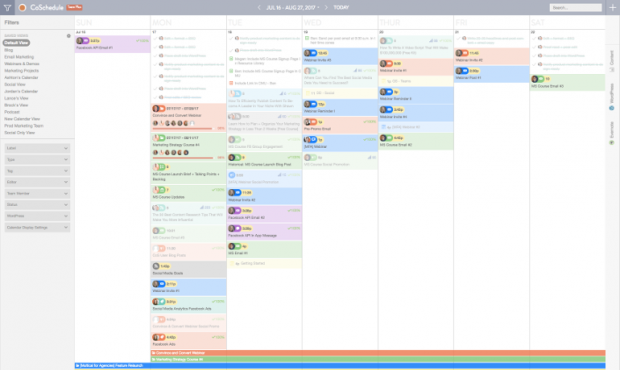Check the first green task box on Wednesday
The height and width of the screenshot is (370, 620).
(x=307, y=38)
